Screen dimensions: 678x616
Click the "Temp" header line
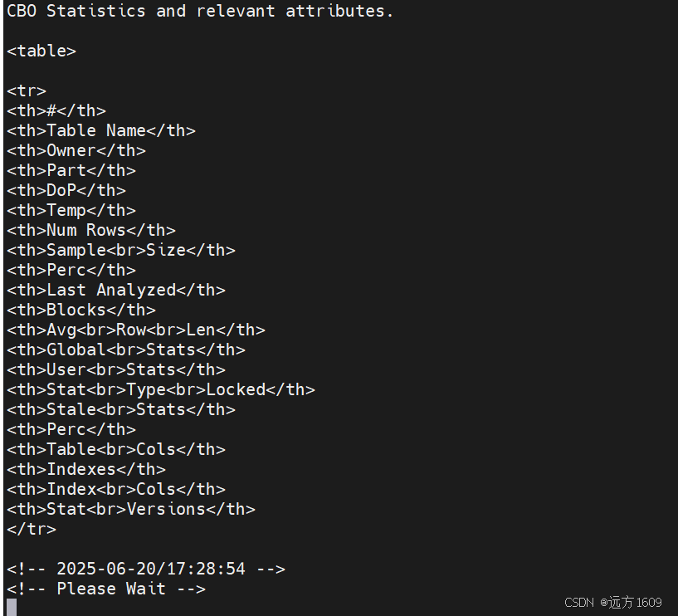pos(71,210)
